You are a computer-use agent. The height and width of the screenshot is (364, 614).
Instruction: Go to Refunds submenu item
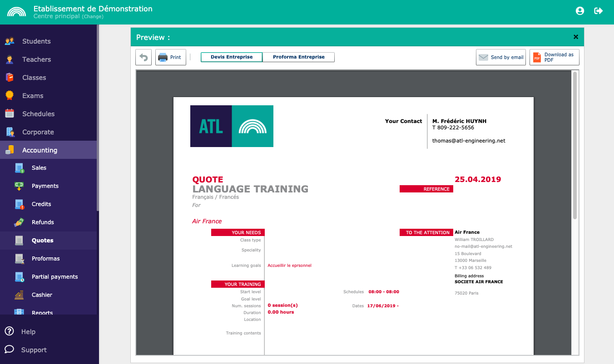point(48,222)
